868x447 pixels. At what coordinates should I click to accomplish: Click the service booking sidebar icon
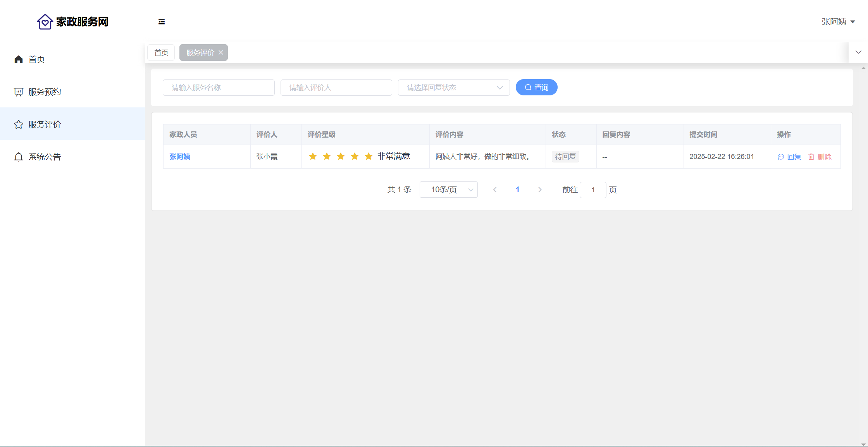19,92
